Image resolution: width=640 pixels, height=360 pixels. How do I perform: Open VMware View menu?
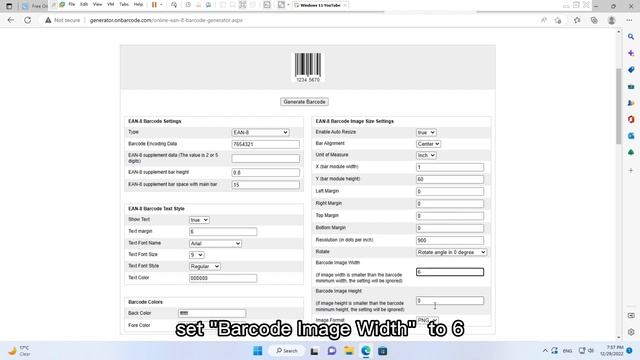coord(97,4)
